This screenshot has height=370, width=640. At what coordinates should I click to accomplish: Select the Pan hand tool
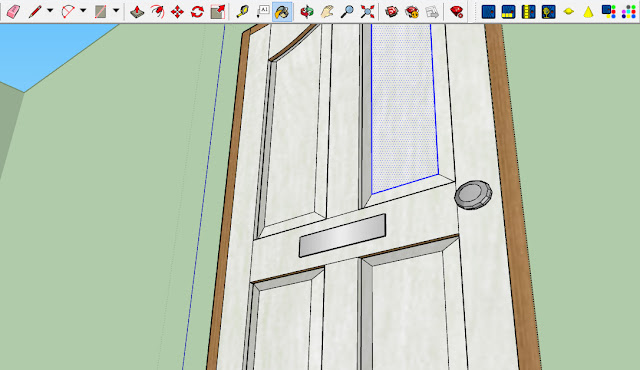point(327,11)
